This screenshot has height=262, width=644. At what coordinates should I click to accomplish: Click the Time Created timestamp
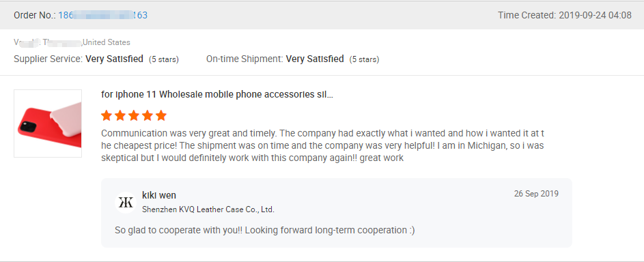pyautogui.click(x=565, y=15)
